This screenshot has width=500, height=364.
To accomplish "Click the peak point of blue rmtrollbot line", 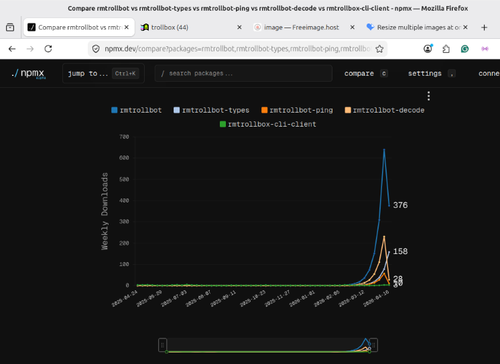I will pyautogui.click(x=384, y=150).
